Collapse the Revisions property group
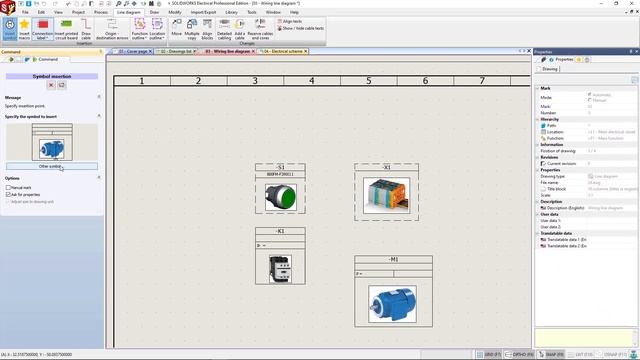This screenshot has width=640, height=360. (538, 157)
